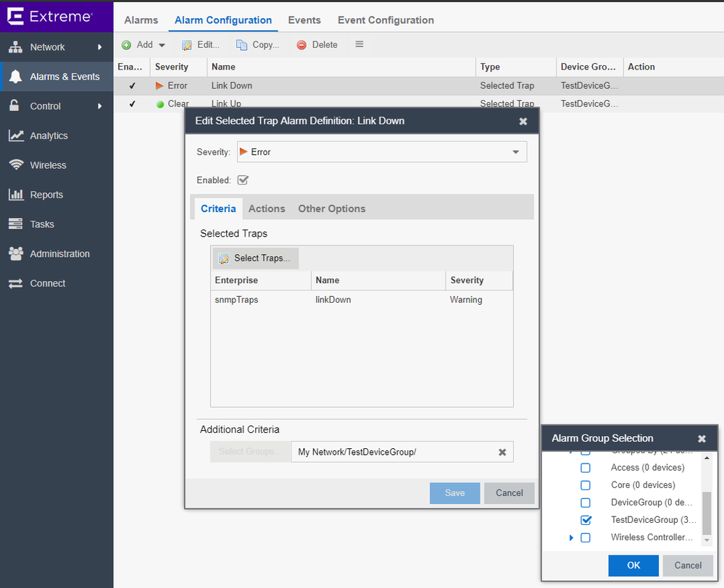Image resolution: width=724 pixels, height=588 pixels.
Task: Open the Event Configuration tab
Action: pos(386,20)
